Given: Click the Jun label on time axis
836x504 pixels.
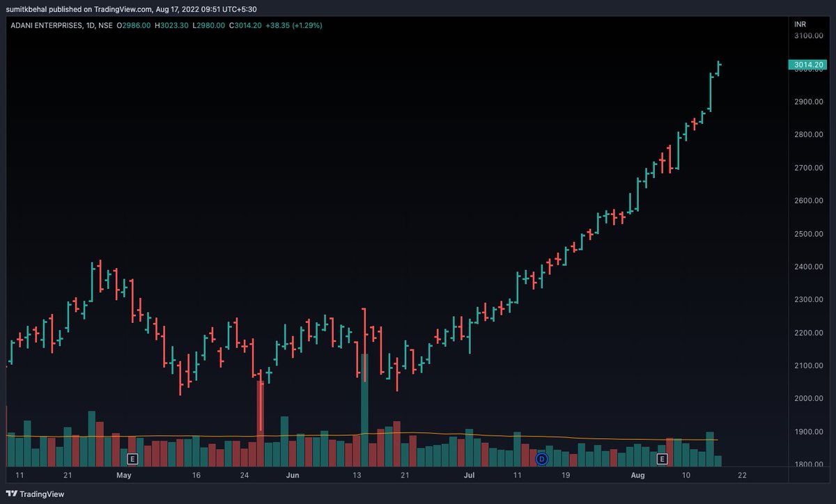Looking at the screenshot, I should [x=293, y=475].
